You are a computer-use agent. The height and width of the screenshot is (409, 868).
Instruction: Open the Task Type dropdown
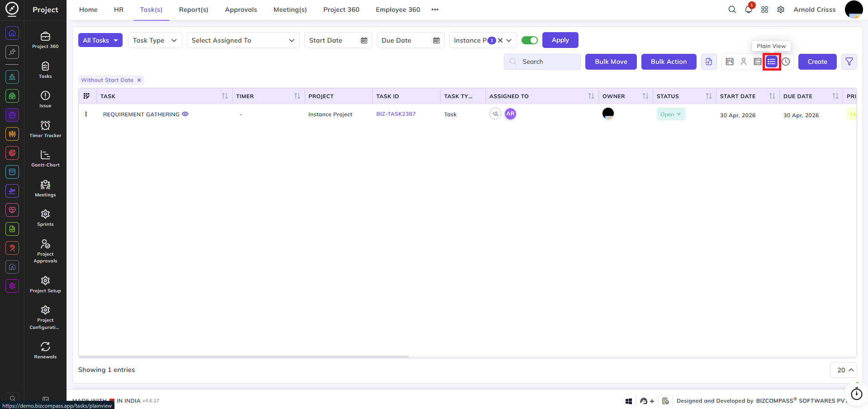pos(155,40)
